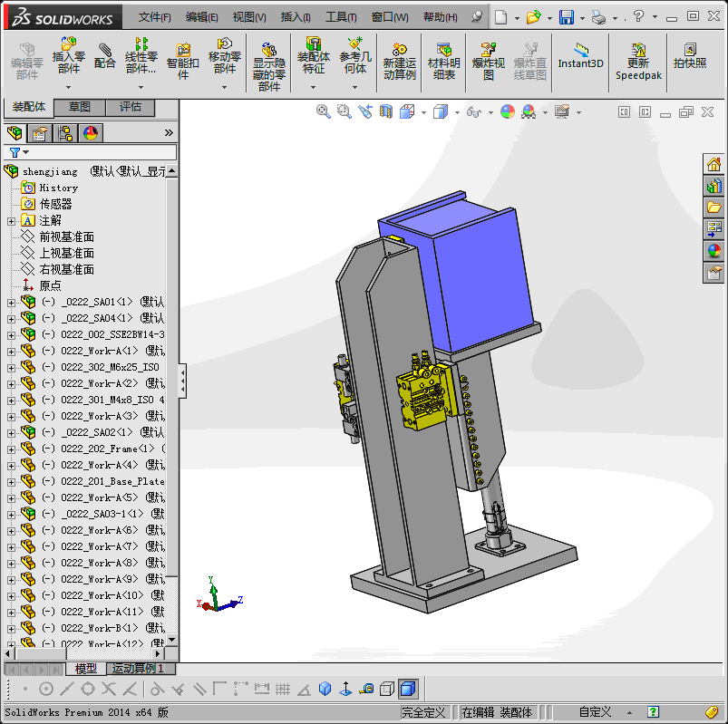Toggle wireframe box display icon
Screen dimensions: 728x724
coord(387,689)
